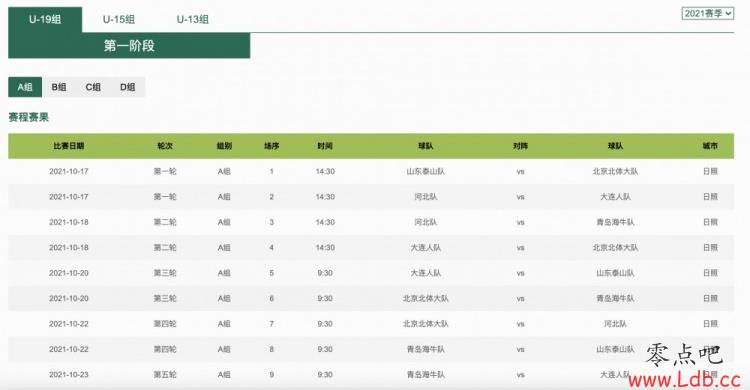Image resolution: width=750 pixels, height=390 pixels.
Task: Click 第二轮 in match 3 row
Action: point(165,222)
